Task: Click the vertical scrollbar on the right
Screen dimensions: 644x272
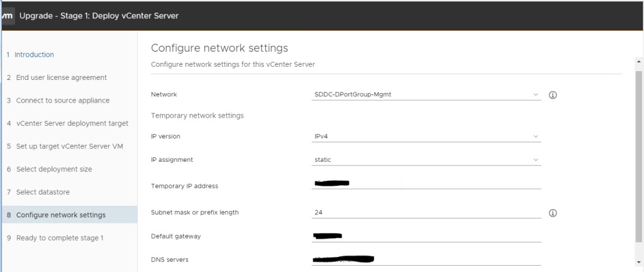Action: tap(639, 157)
